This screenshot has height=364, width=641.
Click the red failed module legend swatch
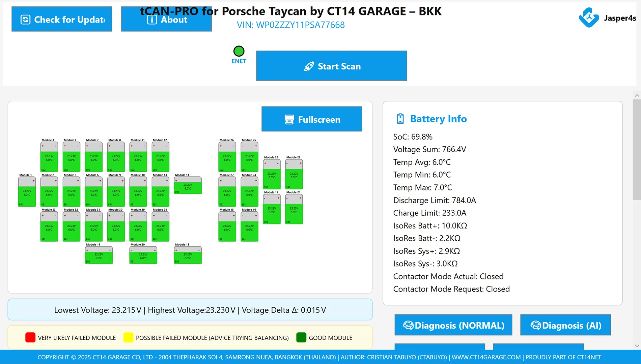pyautogui.click(x=30, y=337)
